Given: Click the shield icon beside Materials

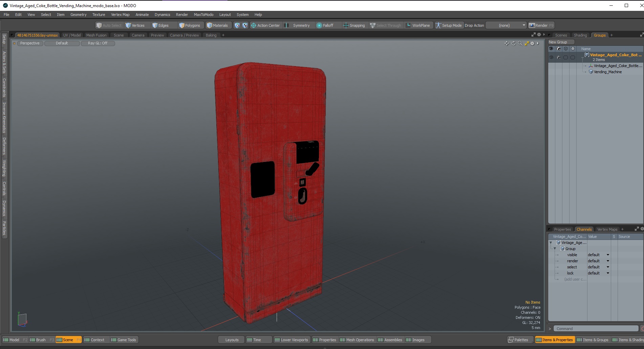Looking at the screenshot, I should pos(237,25).
